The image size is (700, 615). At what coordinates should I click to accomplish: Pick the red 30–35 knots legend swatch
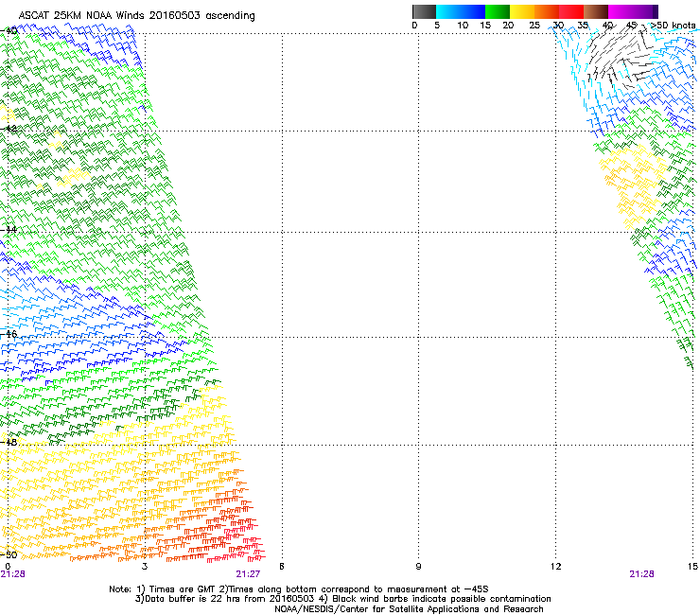point(571,11)
